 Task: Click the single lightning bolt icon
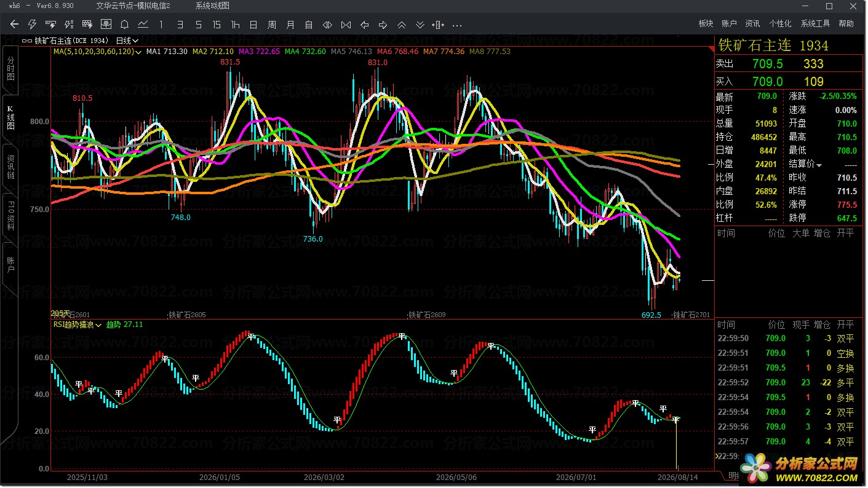tap(33, 25)
